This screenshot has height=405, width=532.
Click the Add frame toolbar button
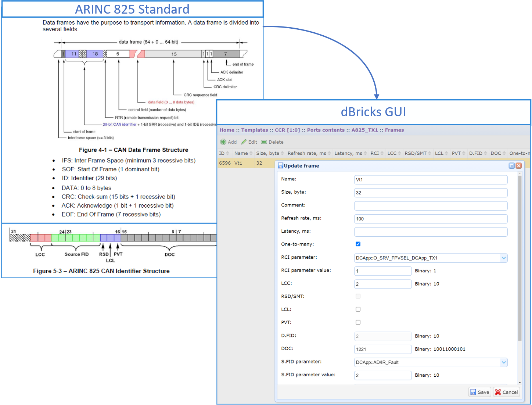click(x=228, y=142)
